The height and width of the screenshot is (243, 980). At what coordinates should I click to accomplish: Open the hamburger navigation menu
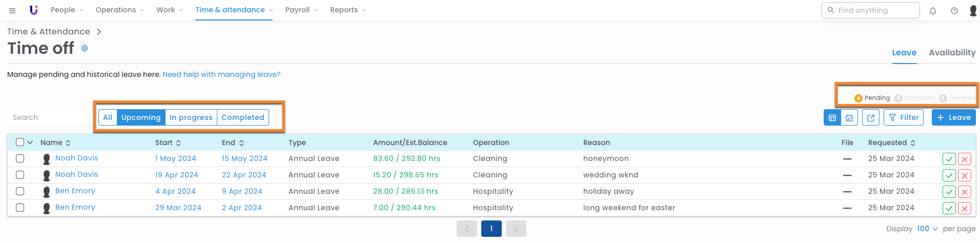pos(12,10)
